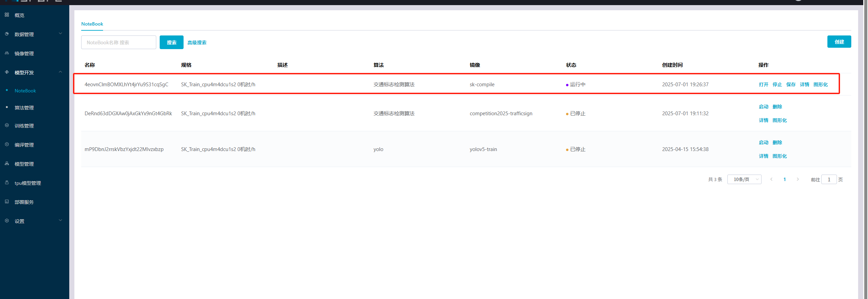Click 停止 for the running notebook

tap(777, 85)
